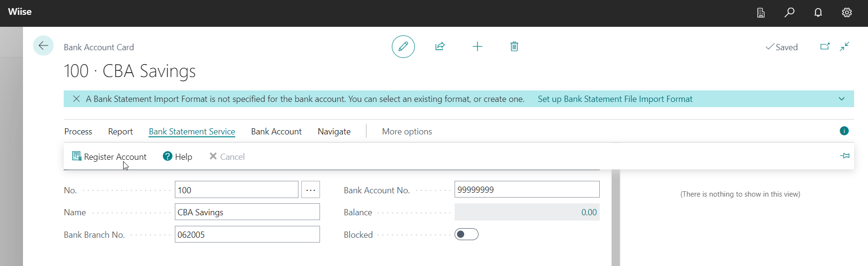Expand the notification banner chevron

click(x=842, y=99)
